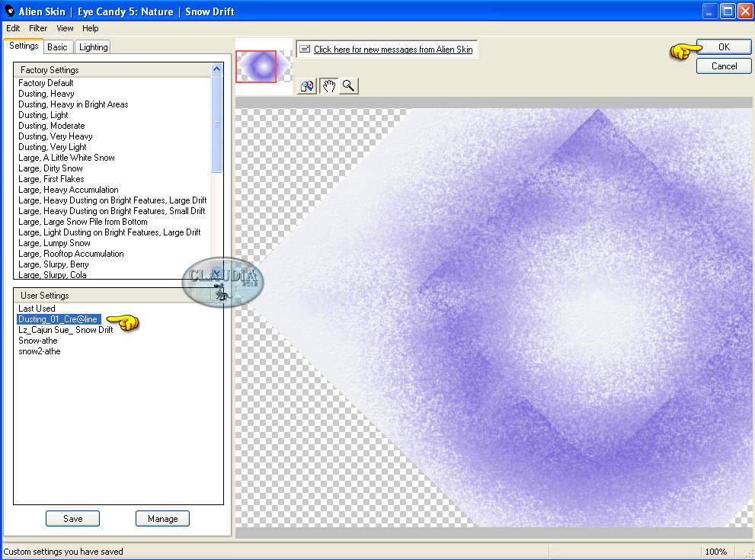Minimize the Snow Drift window
The image size is (755, 560).
[710, 11]
